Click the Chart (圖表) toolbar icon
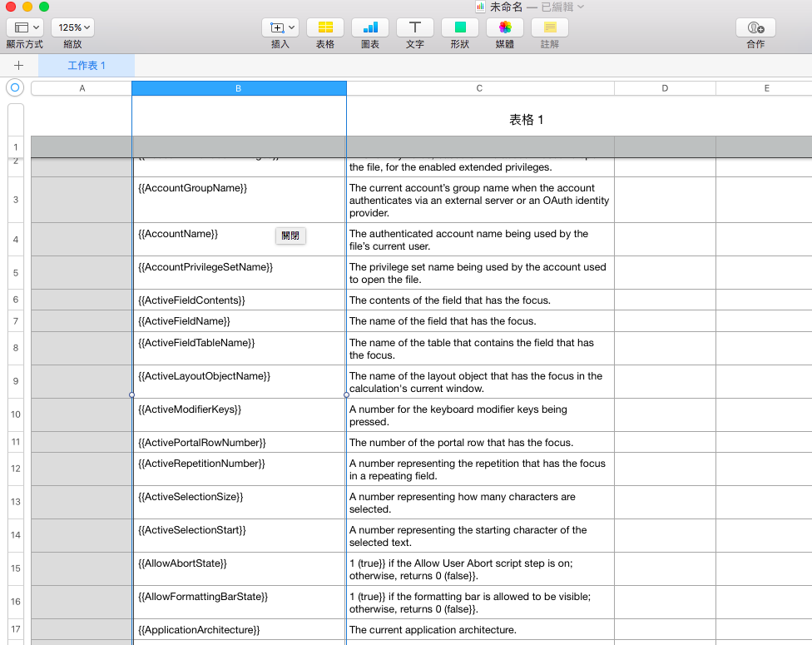The height and width of the screenshot is (645, 812). tap(370, 27)
